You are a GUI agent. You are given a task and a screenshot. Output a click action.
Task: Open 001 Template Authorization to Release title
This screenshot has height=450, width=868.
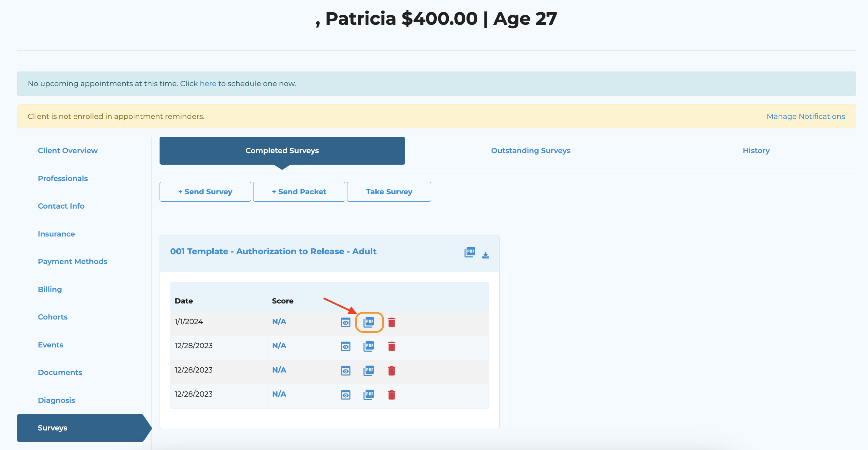click(273, 252)
